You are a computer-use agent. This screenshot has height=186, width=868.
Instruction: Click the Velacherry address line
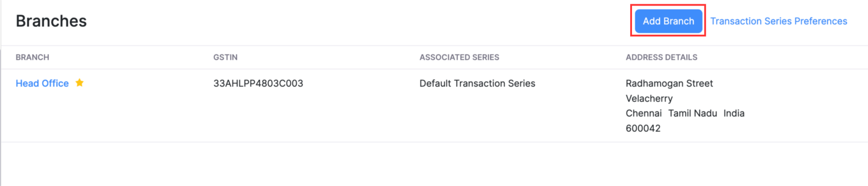649,99
